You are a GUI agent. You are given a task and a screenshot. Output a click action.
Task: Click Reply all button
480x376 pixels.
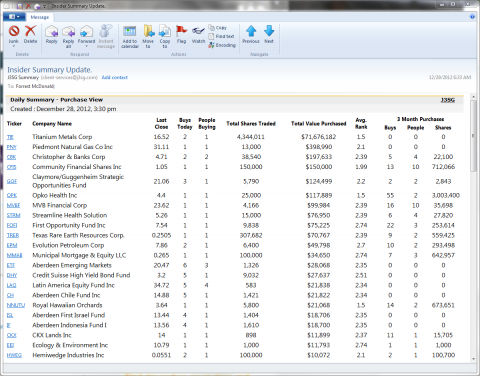(68, 36)
